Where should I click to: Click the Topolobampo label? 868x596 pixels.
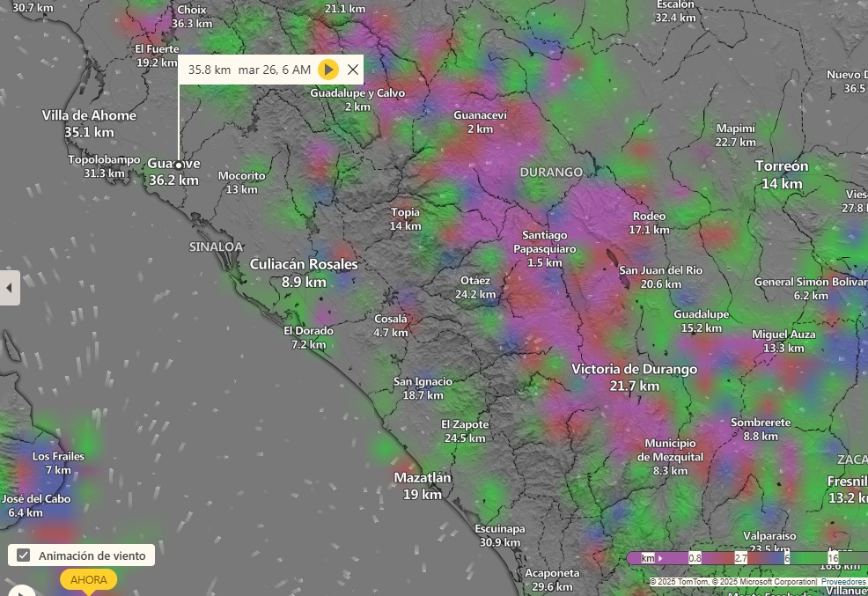[104, 166]
